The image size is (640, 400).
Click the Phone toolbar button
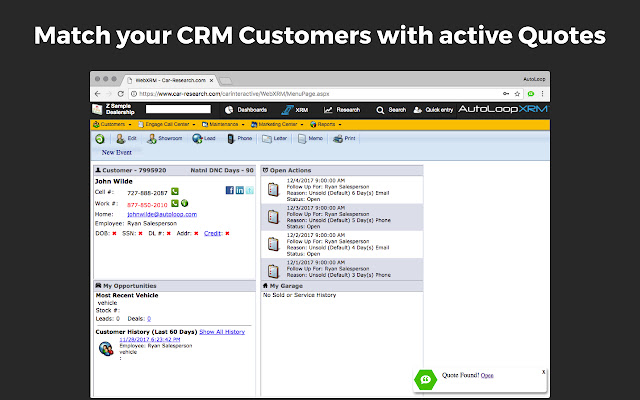240,139
